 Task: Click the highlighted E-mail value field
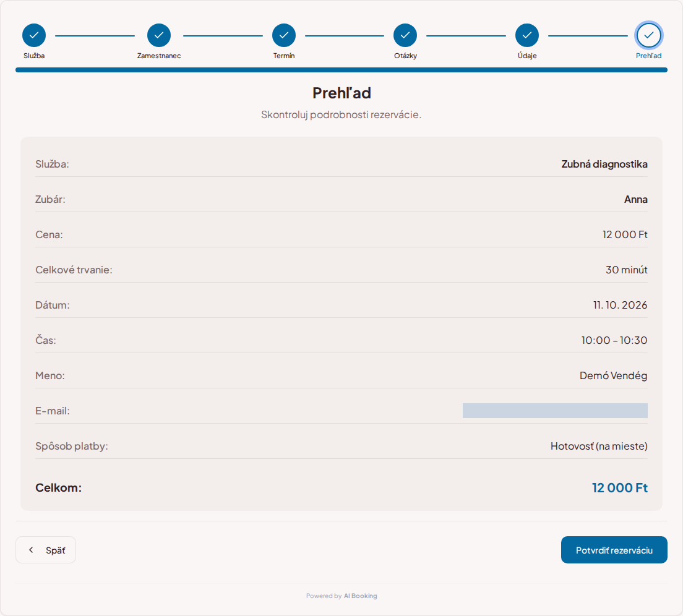(x=555, y=411)
